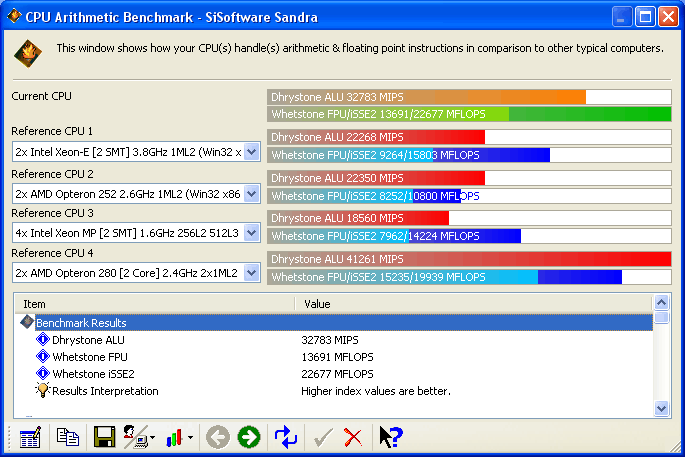This screenshot has height=457, width=685.
Task: Click the Reference CPU 1 label
Action: [52, 131]
